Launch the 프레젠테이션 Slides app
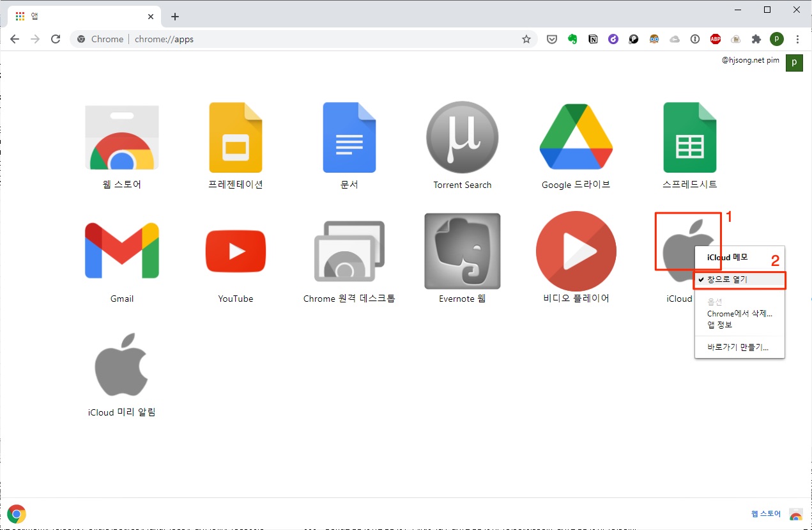This screenshot has width=812, height=530. [x=236, y=137]
